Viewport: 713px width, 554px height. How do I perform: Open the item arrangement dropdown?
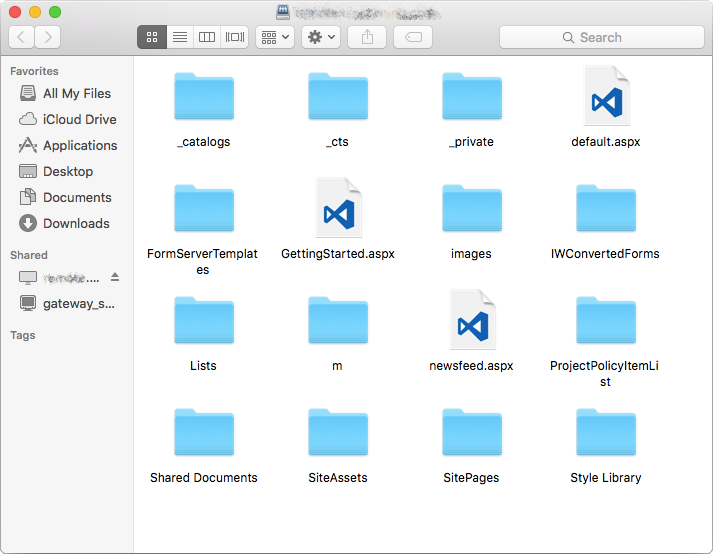click(x=274, y=37)
